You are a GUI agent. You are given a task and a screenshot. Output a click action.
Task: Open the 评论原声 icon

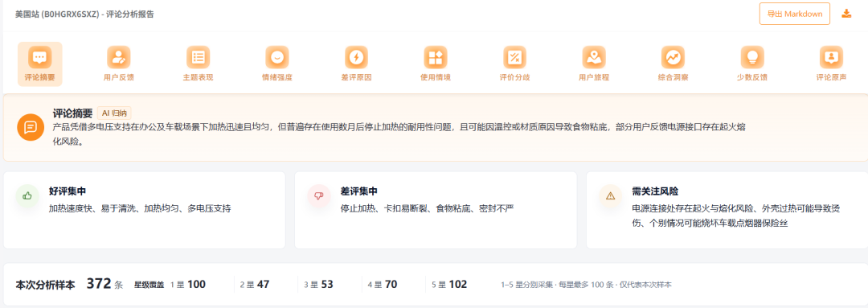pos(832,57)
